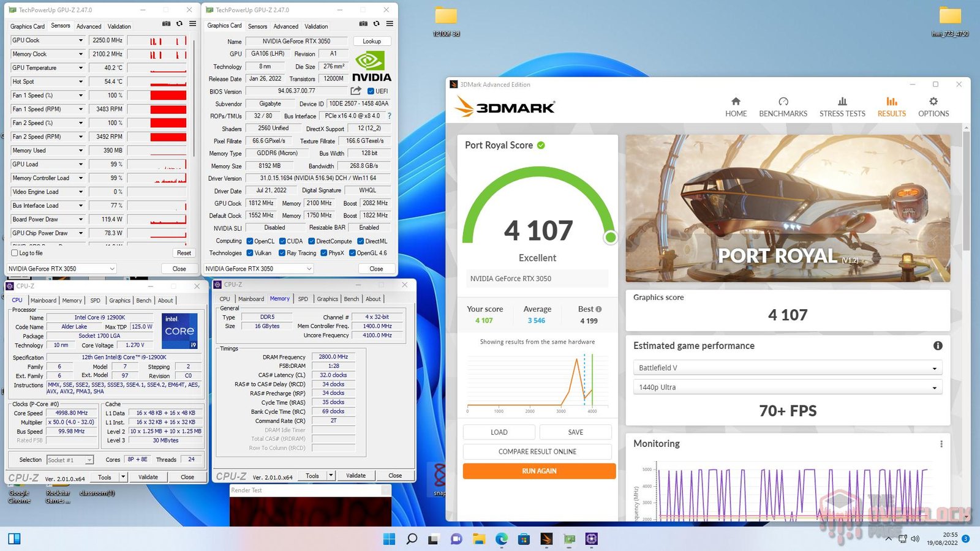Open the 1440p Ultra resolution dropdown

[x=787, y=388]
